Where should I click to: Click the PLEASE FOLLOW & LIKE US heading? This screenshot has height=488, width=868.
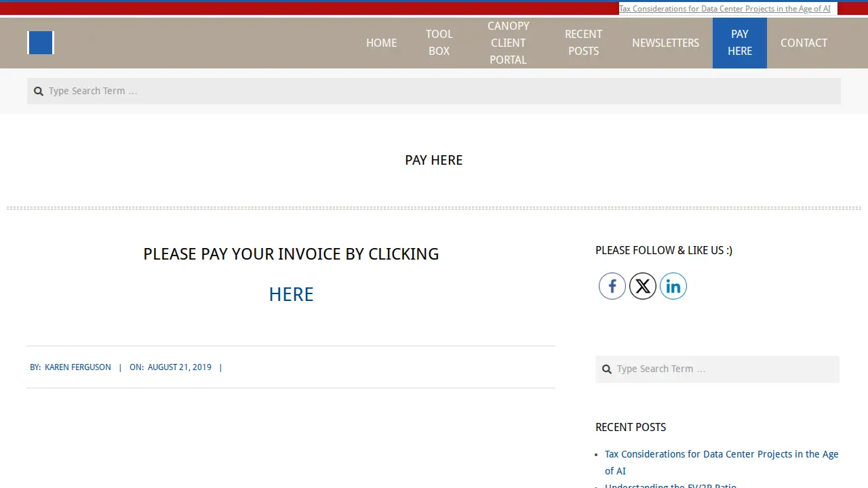pos(664,250)
